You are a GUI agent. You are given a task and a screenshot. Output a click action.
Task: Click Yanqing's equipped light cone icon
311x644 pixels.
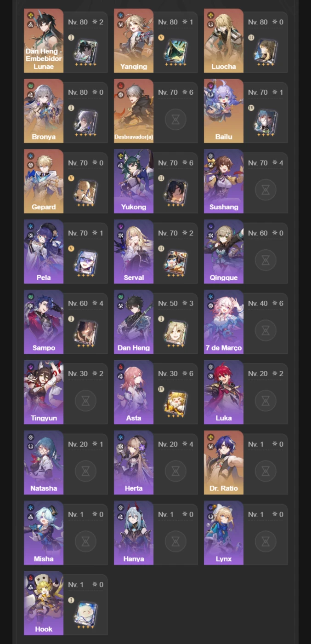[x=175, y=50]
